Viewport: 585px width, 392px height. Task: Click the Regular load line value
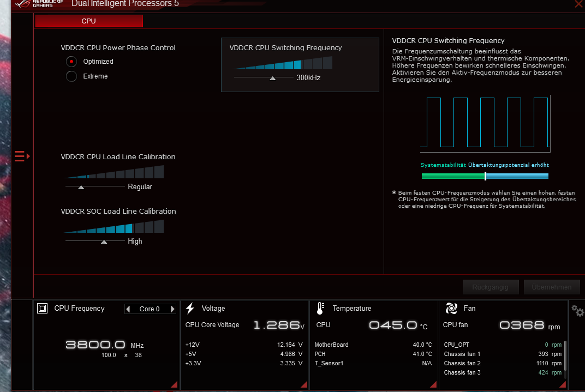pyautogui.click(x=140, y=186)
